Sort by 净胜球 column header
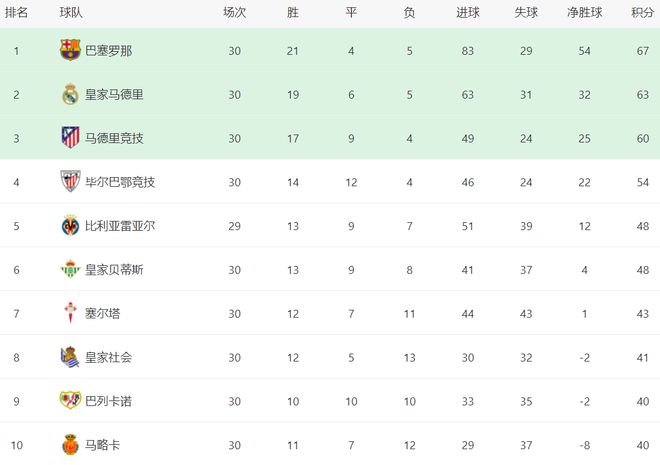The height and width of the screenshot is (465, 660). [x=584, y=13]
